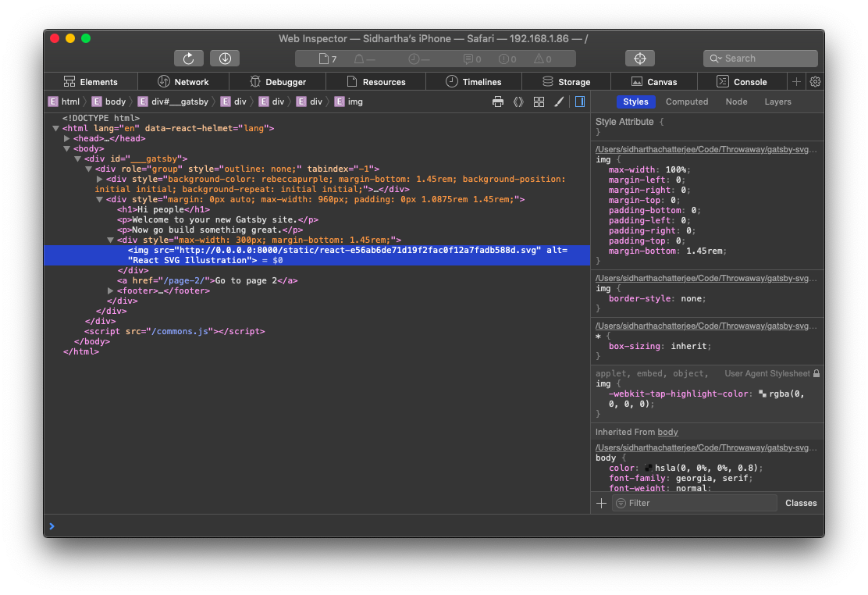Click the User Agent Stylesheet lock icon
This screenshot has width=868, height=595.
pos(816,373)
